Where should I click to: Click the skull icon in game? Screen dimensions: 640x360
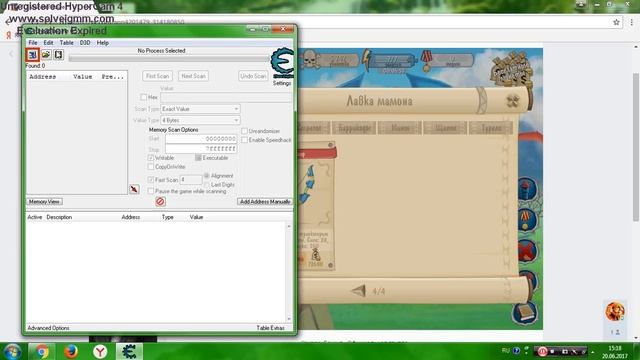310,59
